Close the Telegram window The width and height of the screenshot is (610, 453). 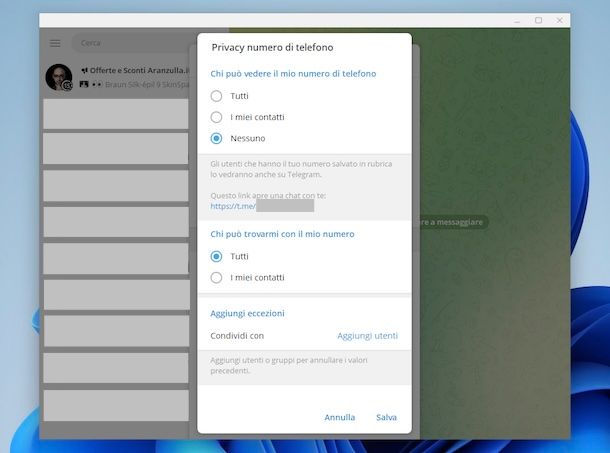[559, 20]
